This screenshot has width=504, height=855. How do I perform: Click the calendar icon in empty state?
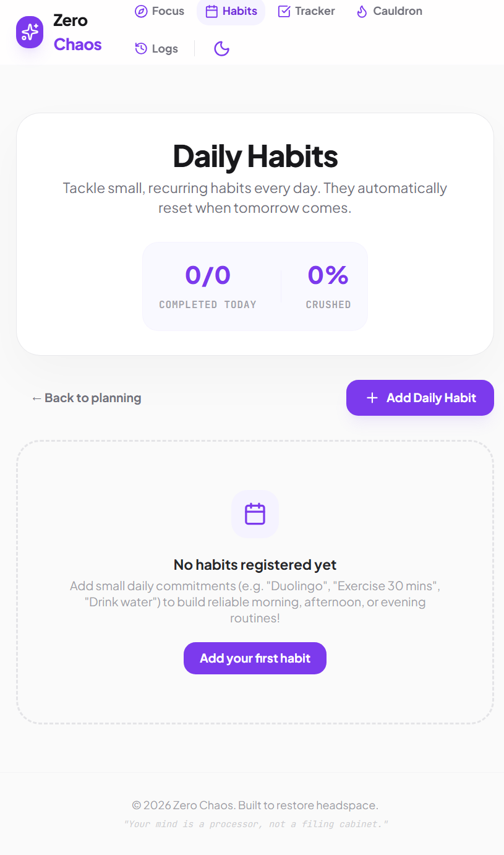(255, 514)
